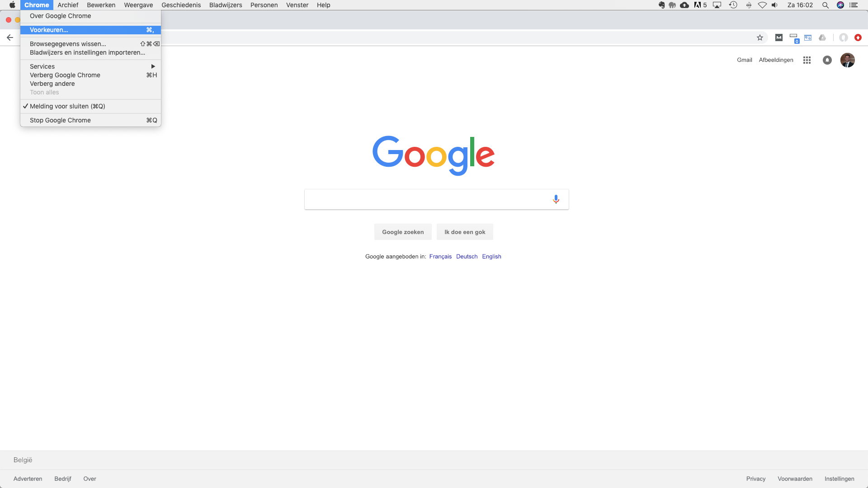Open the Voorwaarden footer link
Screen dimensions: 868x488
tap(795, 479)
